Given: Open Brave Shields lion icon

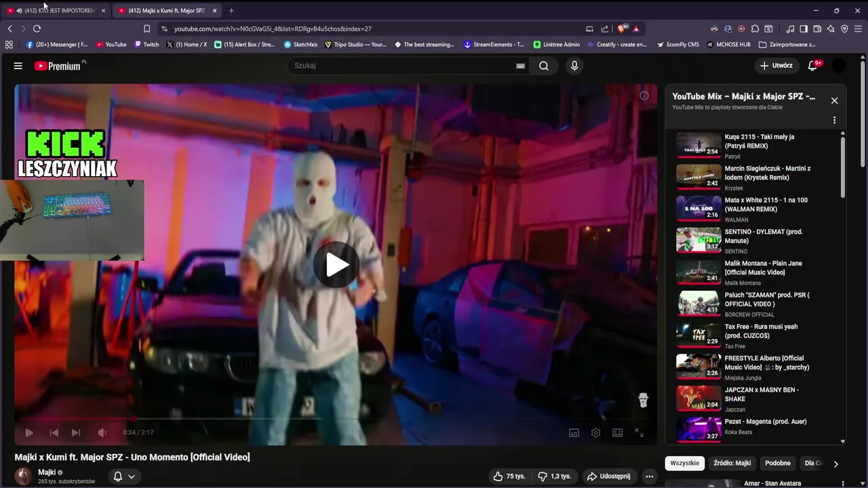Looking at the screenshot, I should click(621, 28).
